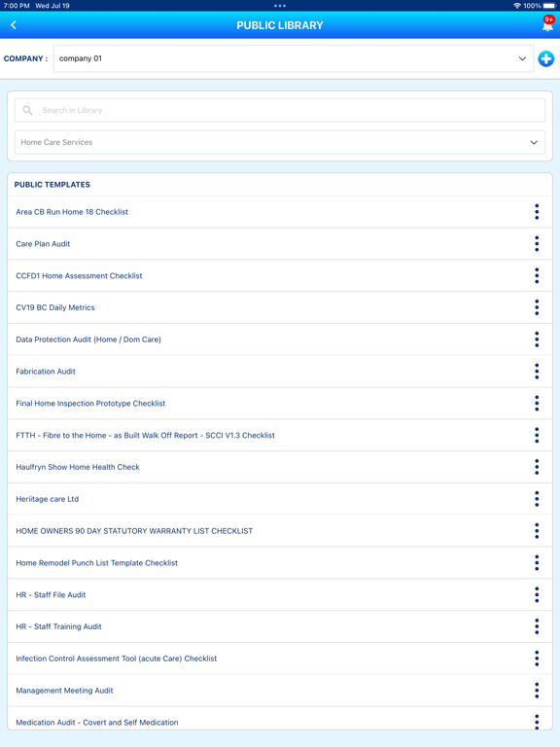Open Home Remodel Punch List Template Checklist

click(x=96, y=563)
